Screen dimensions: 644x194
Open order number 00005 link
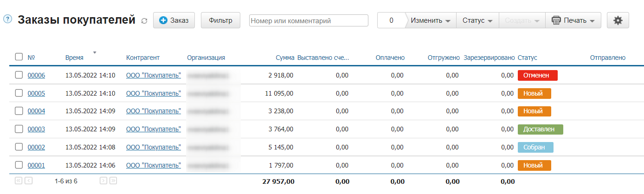coord(36,93)
